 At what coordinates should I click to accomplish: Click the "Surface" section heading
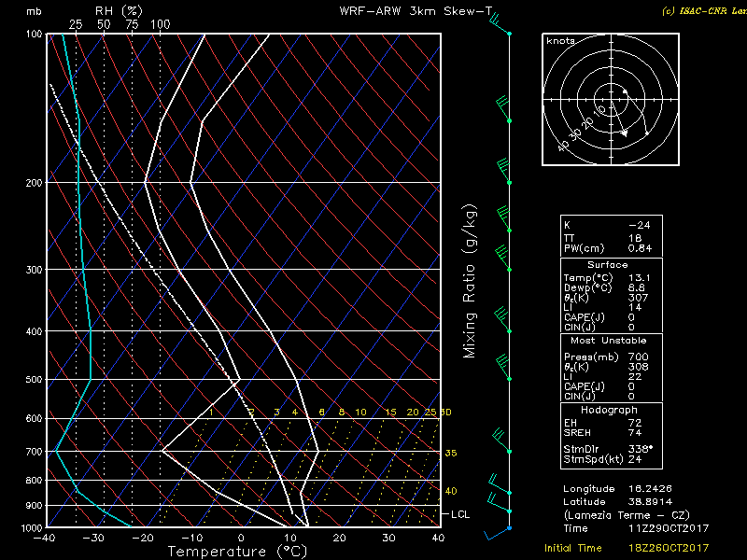(608, 265)
